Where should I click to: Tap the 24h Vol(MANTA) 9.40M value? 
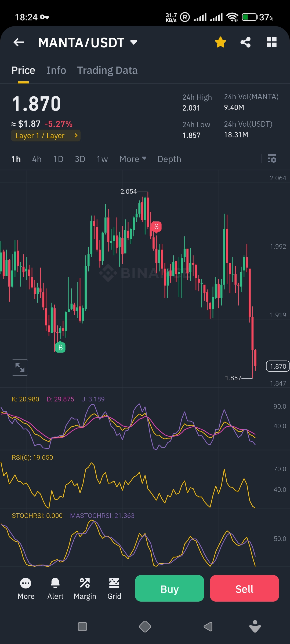click(234, 108)
